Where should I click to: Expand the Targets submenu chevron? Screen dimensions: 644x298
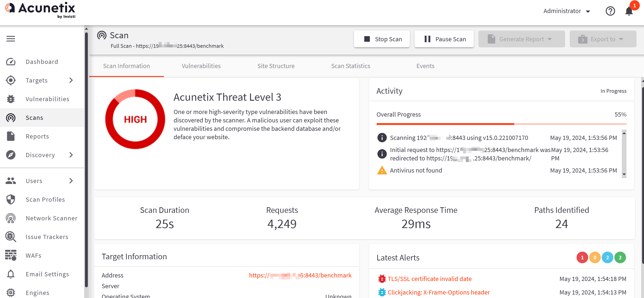click(71, 80)
